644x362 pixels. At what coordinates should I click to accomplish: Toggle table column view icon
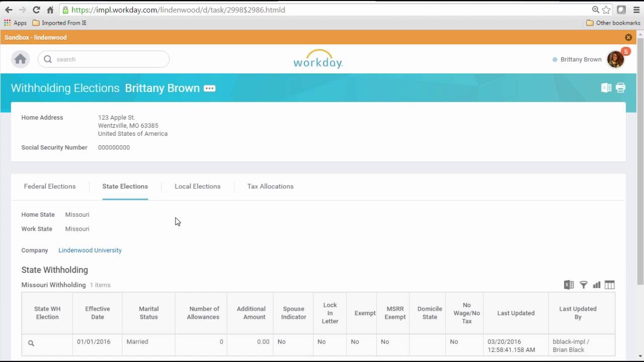click(610, 285)
